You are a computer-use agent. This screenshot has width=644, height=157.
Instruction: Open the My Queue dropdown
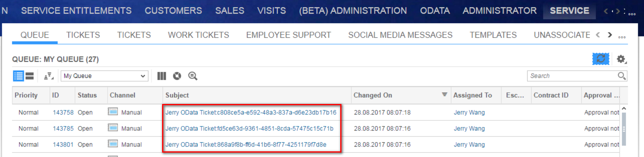click(104, 76)
